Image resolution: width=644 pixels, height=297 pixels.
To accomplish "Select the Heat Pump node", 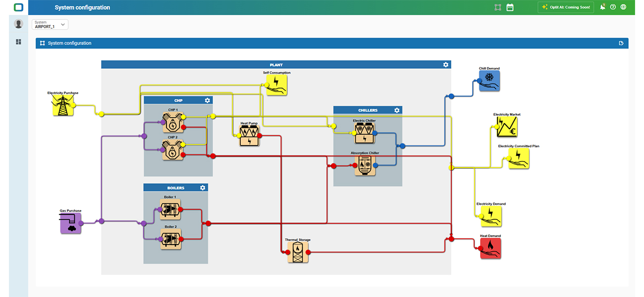I will [249, 136].
